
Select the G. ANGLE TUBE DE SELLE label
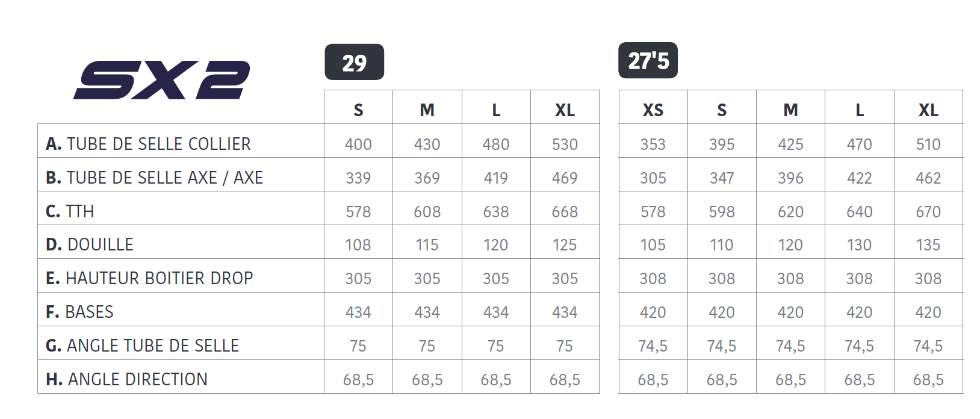(142, 346)
